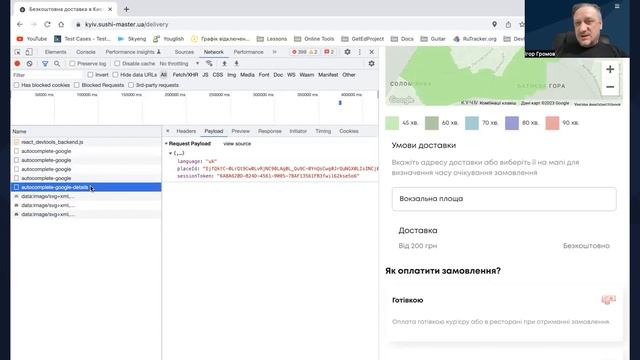The image size is (640, 360).
Task: Switch to the Sources panel
Action: click(184, 52)
